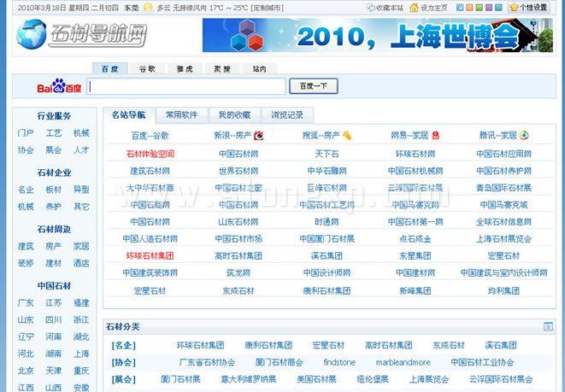This screenshot has height=392, width=565.
Task: Click the Sohu icon after 搜狐--房产
Action: click(347, 136)
